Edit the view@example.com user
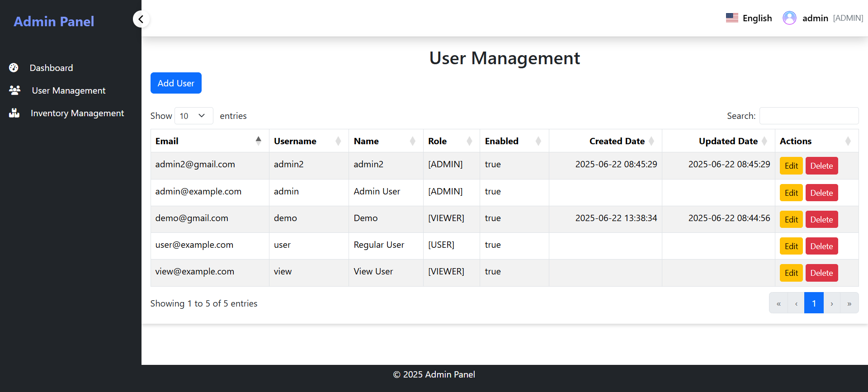The image size is (868, 392). coord(791,273)
